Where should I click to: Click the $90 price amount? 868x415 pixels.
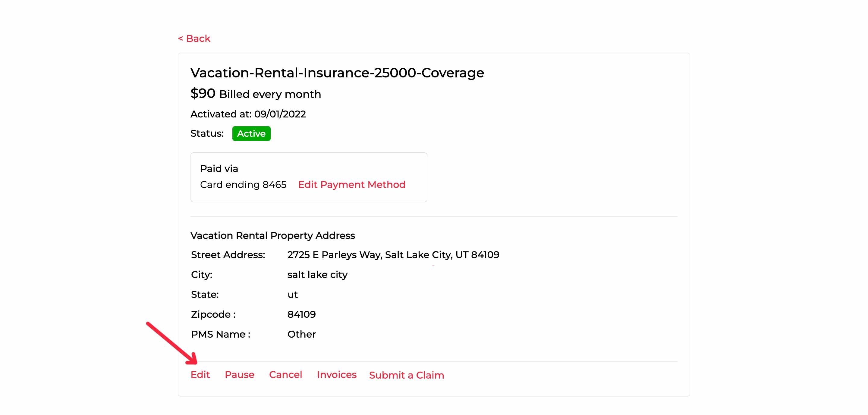(x=203, y=93)
